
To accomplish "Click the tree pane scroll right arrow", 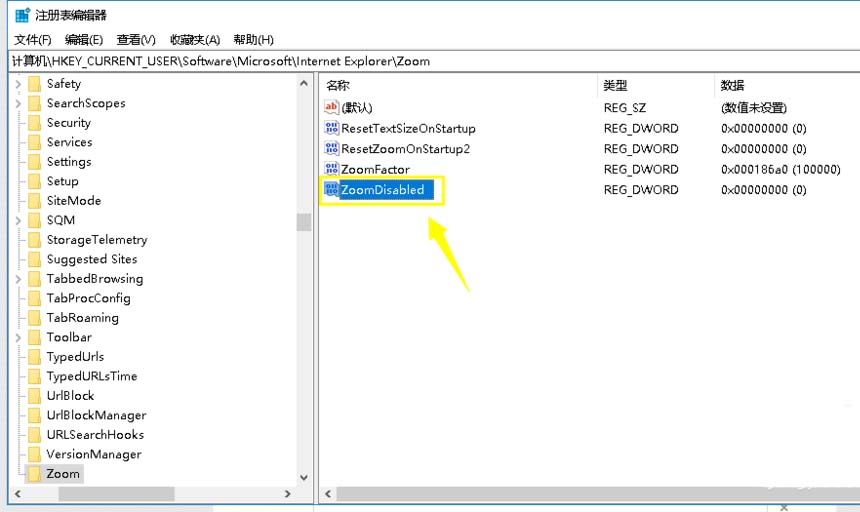I will click(287, 494).
